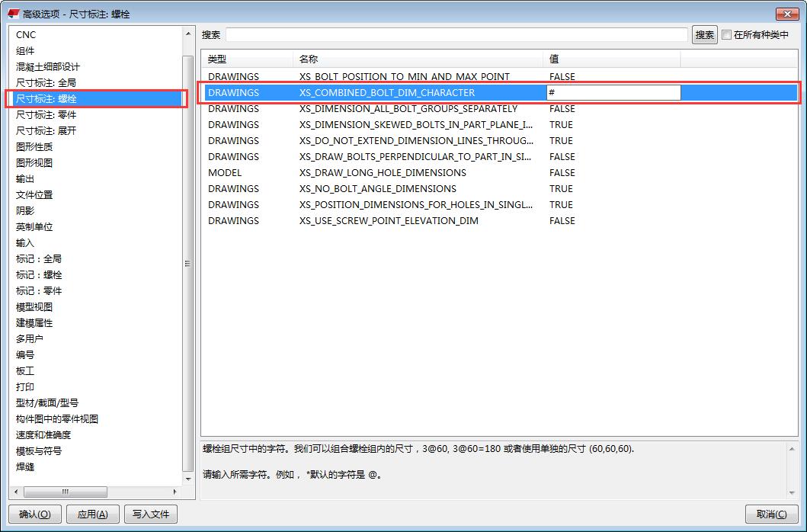
Task: Edit value field of XS_COMBINED_BOLT_DIM_CHARACTER
Action: click(613, 92)
